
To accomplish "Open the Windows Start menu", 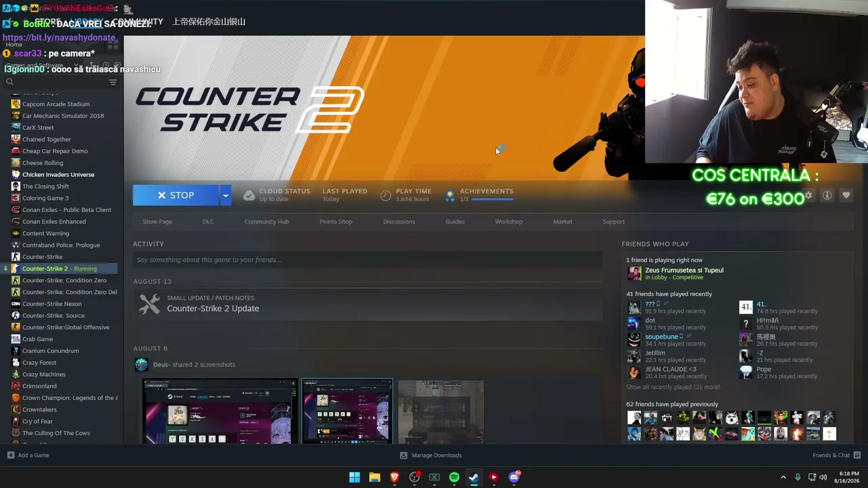I will tap(355, 477).
